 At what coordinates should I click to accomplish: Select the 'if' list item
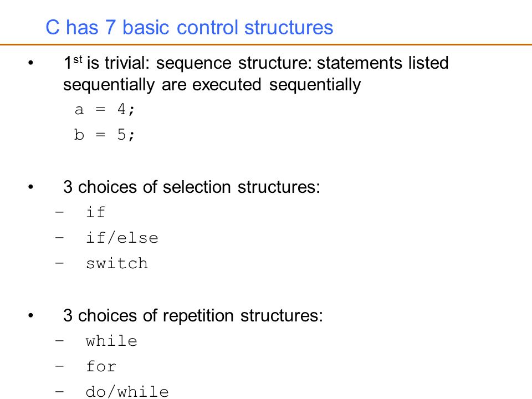[96, 212]
